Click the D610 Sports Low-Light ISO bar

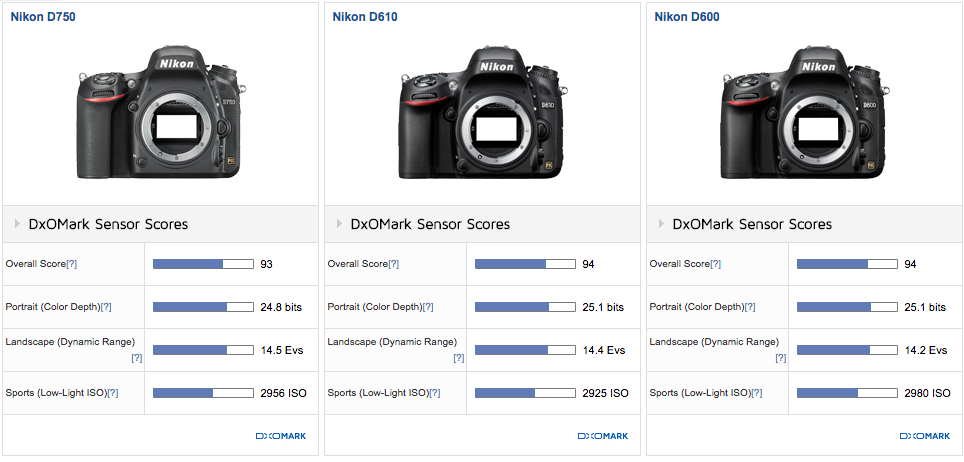(525, 393)
